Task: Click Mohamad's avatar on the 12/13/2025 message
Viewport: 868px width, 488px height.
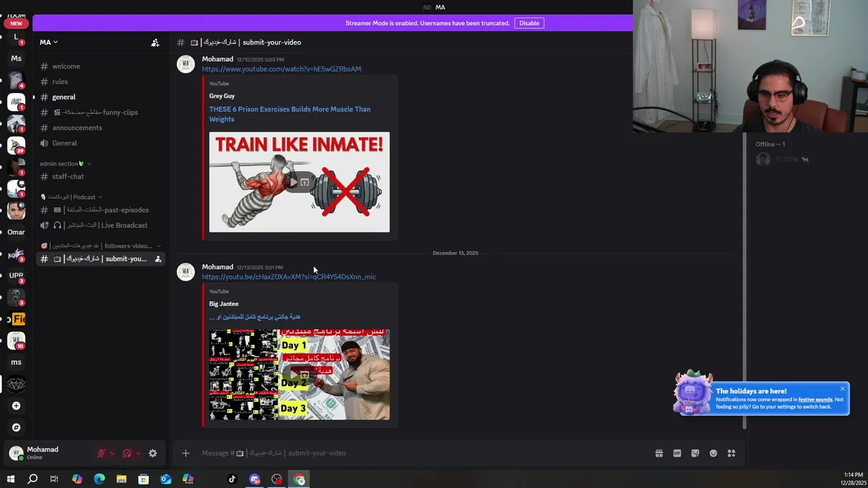Action: click(186, 272)
